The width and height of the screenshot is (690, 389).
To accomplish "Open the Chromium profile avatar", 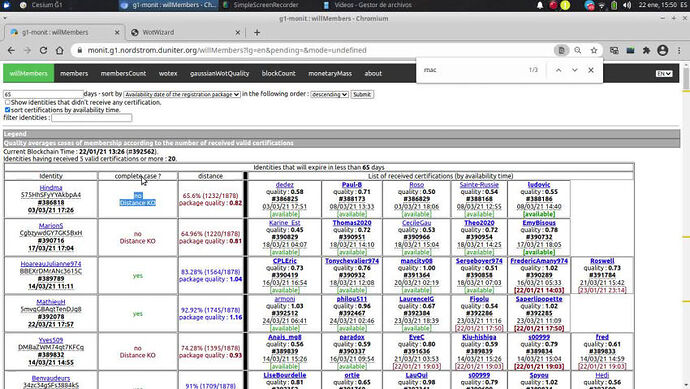I will coord(663,51).
